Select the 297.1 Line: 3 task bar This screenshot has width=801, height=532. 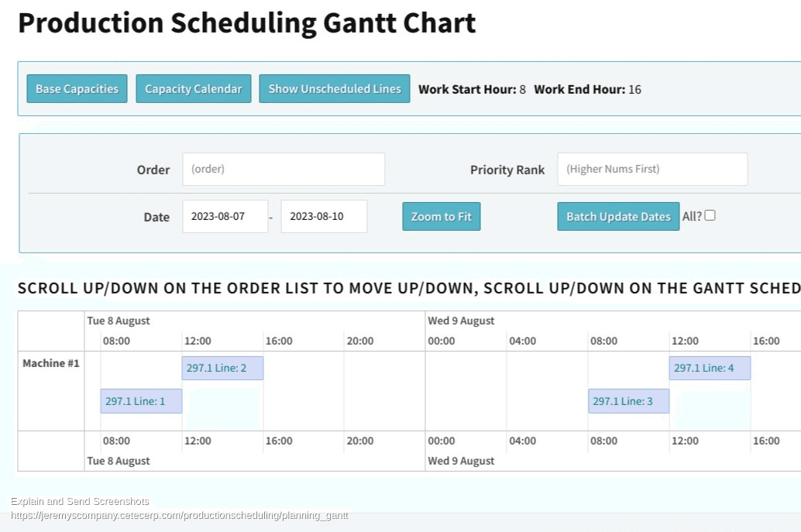628,401
